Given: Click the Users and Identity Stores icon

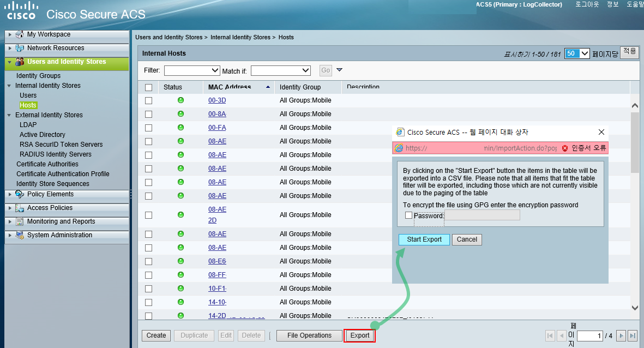Looking at the screenshot, I should pyautogui.click(x=19, y=62).
